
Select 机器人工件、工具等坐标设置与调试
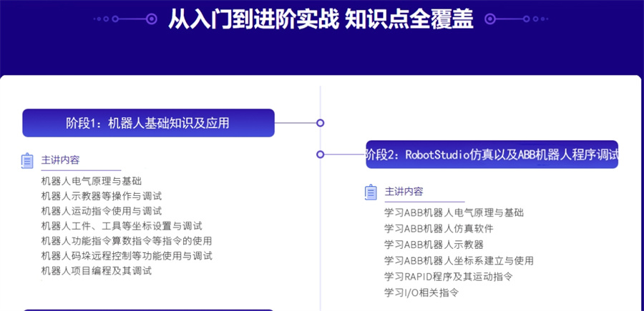pyautogui.click(x=122, y=226)
